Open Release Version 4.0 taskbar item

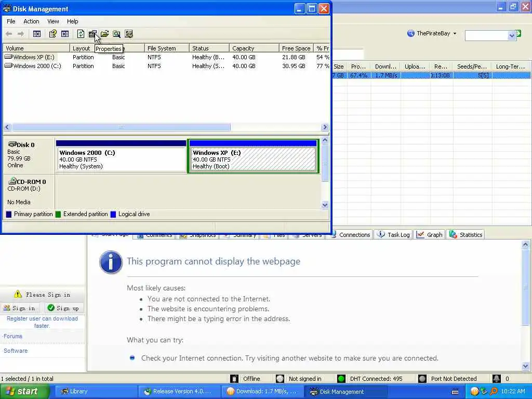coord(178,392)
